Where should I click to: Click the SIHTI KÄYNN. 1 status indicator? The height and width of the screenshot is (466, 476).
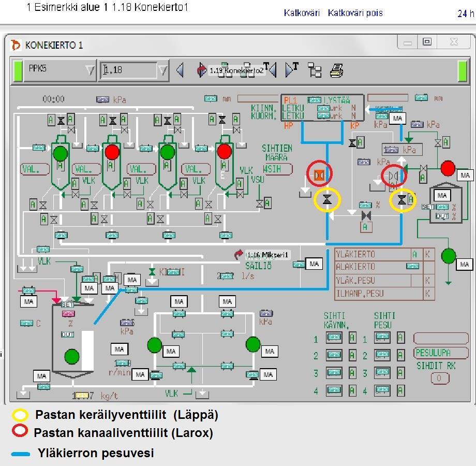(x=334, y=337)
